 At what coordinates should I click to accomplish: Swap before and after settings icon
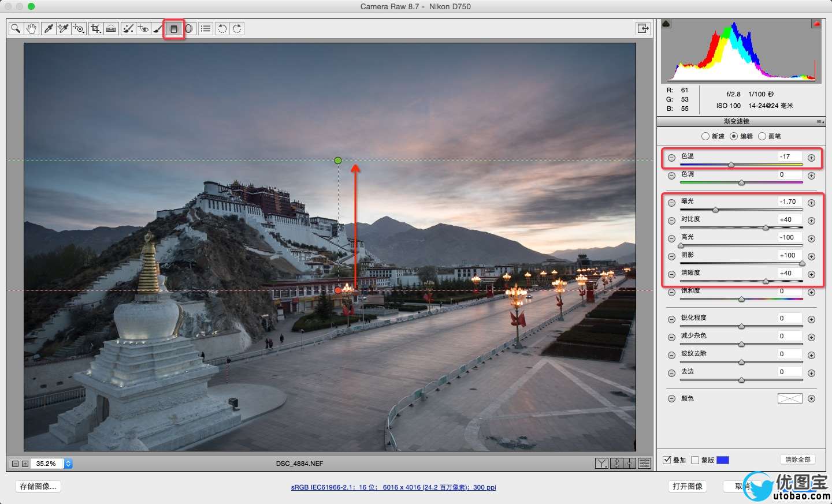[616, 463]
